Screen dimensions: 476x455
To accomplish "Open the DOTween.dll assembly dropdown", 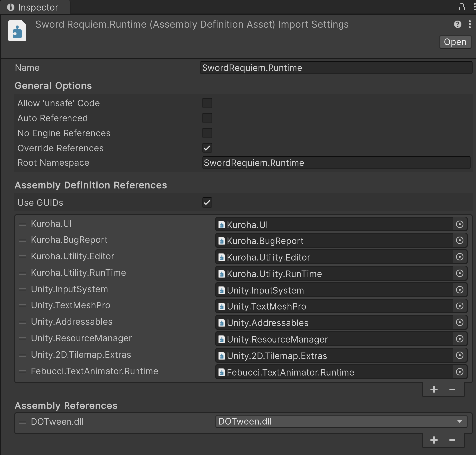I will coord(341,422).
